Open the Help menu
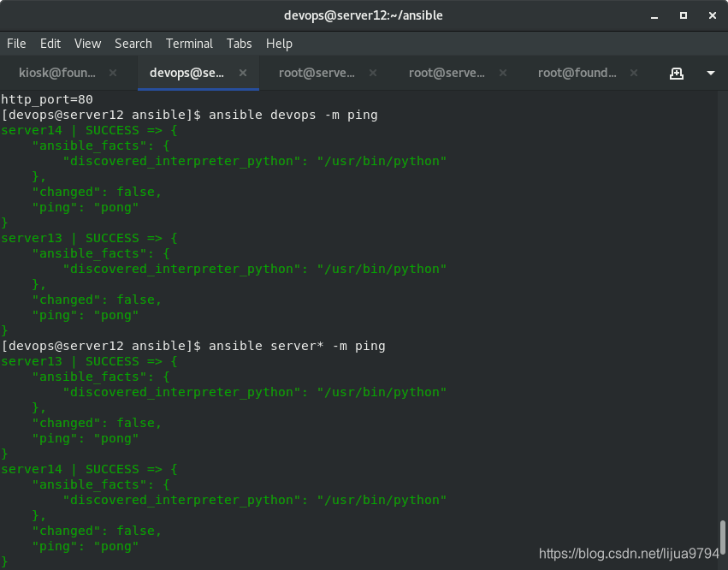Image resolution: width=728 pixels, height=570 pixels. 279,44
